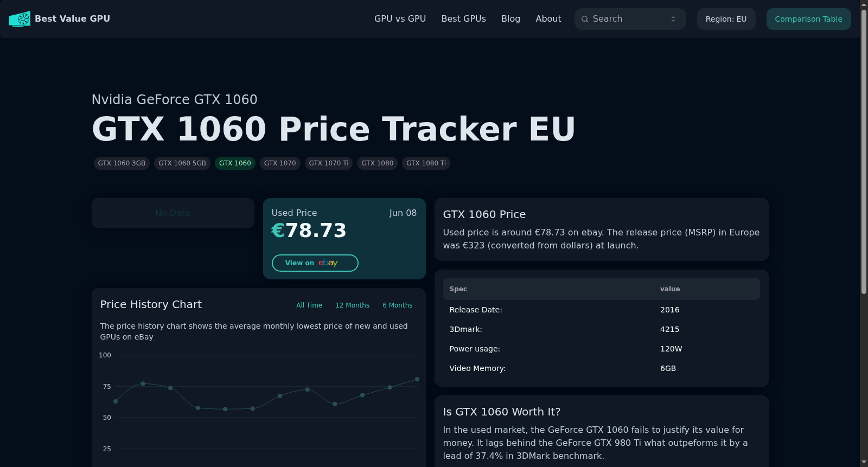Focus the Search input field
868x467 pixels.
coord(630,19)
